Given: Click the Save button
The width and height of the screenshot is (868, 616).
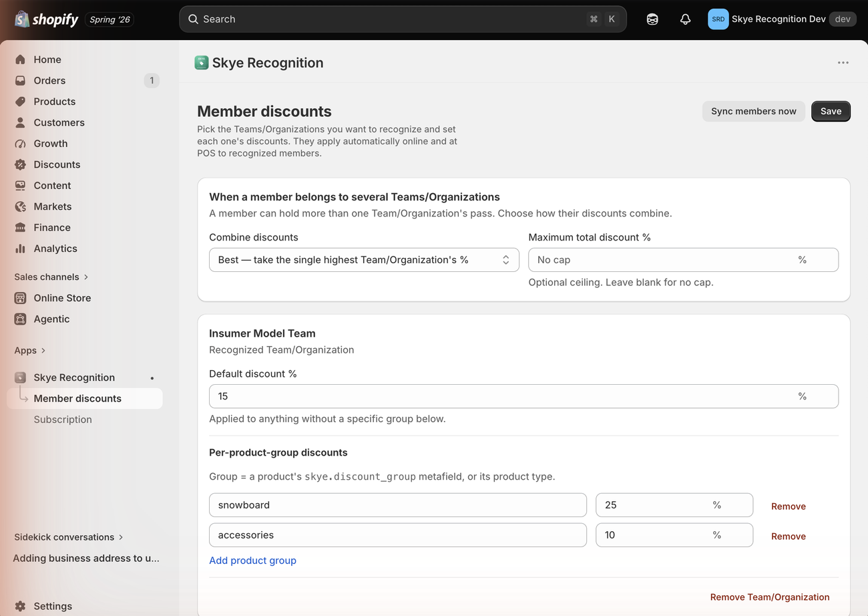Looking at the screenshot, I should (x=831, y=112).
